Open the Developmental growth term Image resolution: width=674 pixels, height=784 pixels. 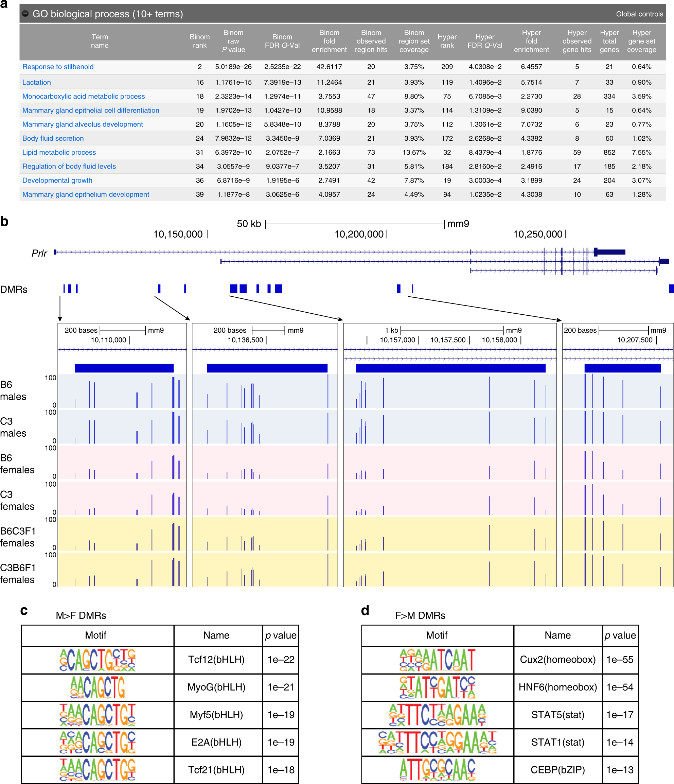tap(57, 180)
